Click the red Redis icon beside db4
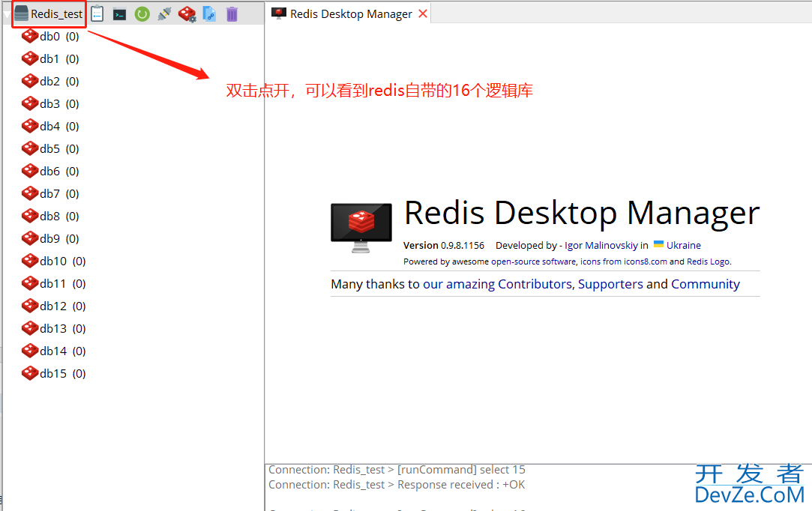The image size is (812, 511). (30, 126)
